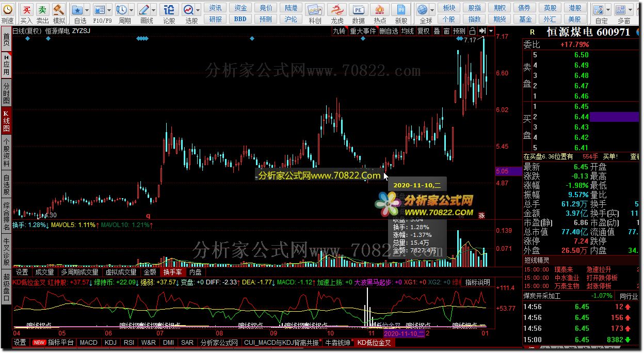The height and width of the screenshot is (353, 644).
Task: Click the purple 5.05 price marker on axis
Action: point(508,171)
